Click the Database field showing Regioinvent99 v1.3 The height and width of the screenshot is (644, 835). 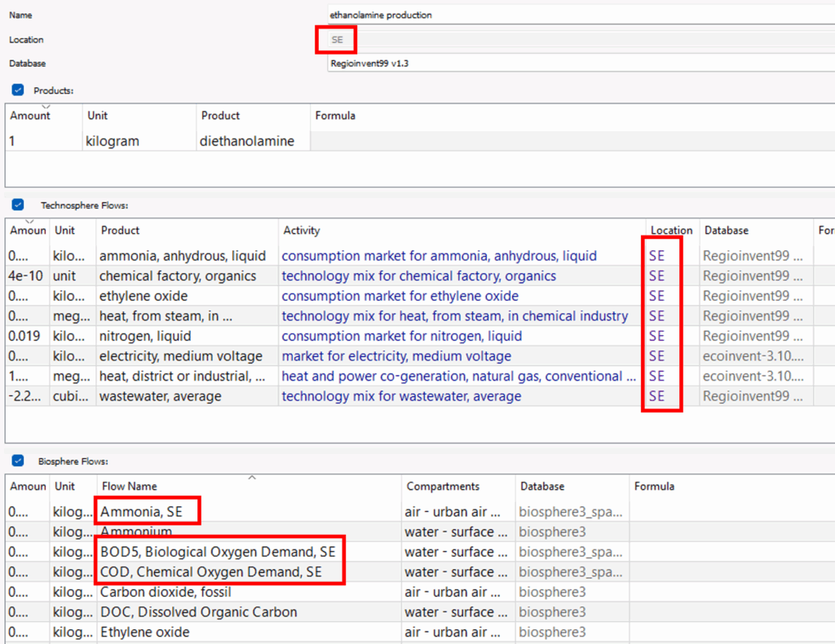[x=581, y=64]
